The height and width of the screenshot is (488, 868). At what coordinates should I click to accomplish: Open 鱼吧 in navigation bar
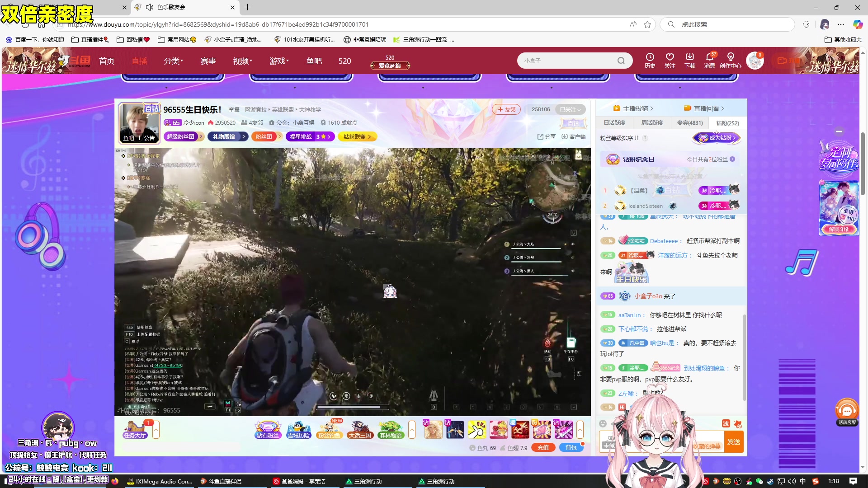[314, 61]
